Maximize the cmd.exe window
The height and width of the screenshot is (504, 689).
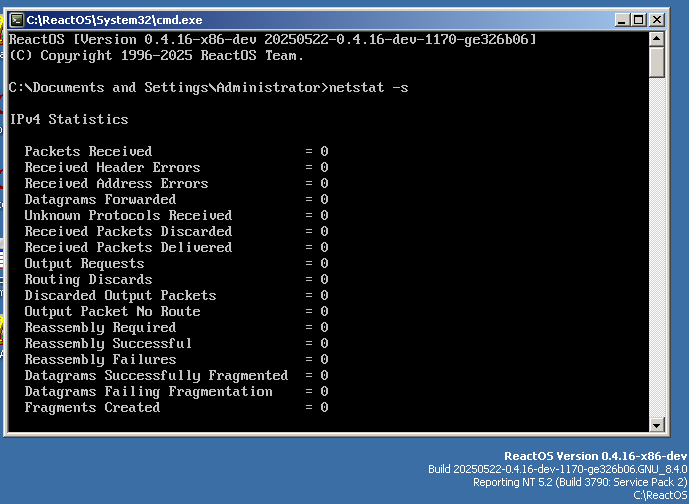pos(638,20)
